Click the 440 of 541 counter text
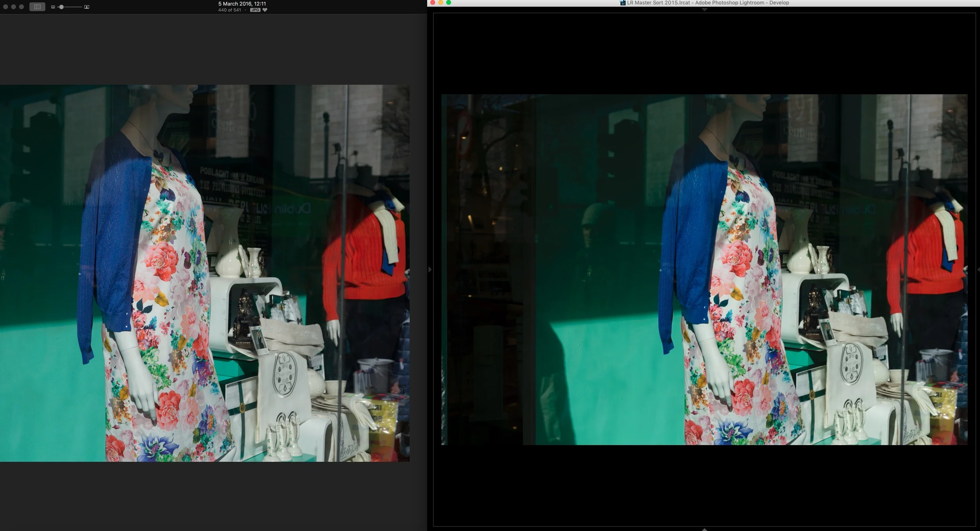The width and height of the screenshot is (980, 531). click(x=229, y=10)
